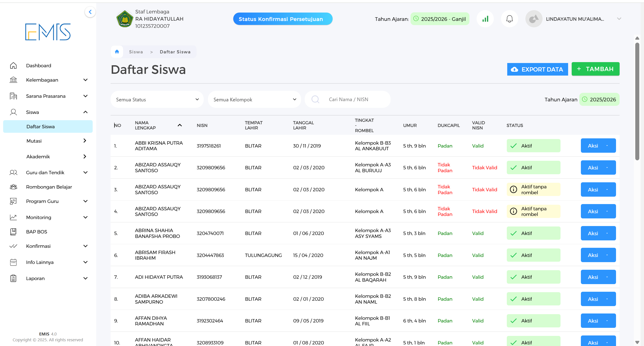644x346 pixels.
Task: Collapse the sidebar with arrow button
Action: pyautogui.click(x=90, y=12)
